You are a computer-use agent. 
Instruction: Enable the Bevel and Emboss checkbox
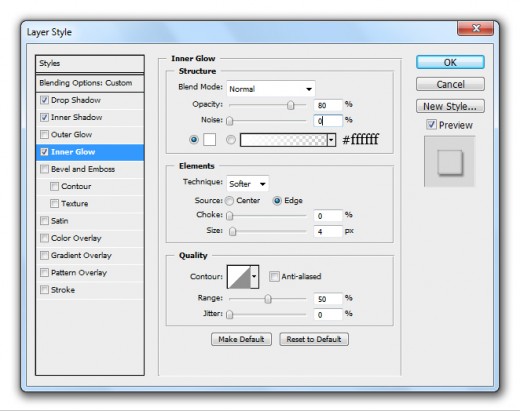pyautogui.click(x=44, y=169)
